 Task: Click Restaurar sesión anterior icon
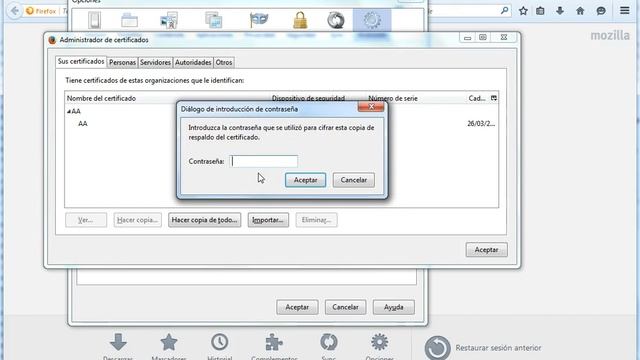point(438,348)
